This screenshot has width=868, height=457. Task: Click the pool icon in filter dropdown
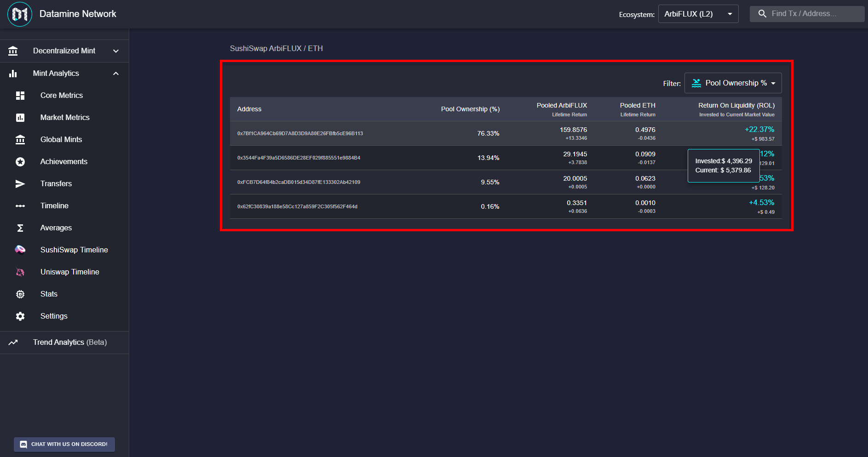click(x=696, y=83)
